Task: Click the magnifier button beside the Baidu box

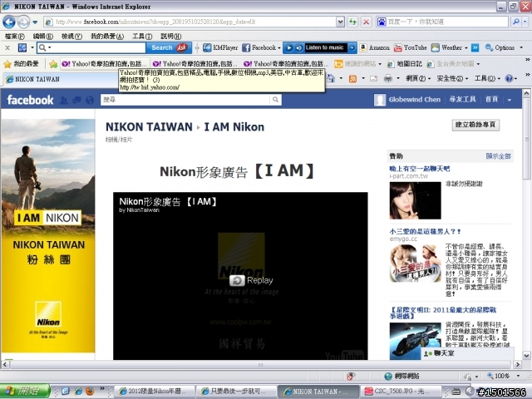Action: [516, 22]
